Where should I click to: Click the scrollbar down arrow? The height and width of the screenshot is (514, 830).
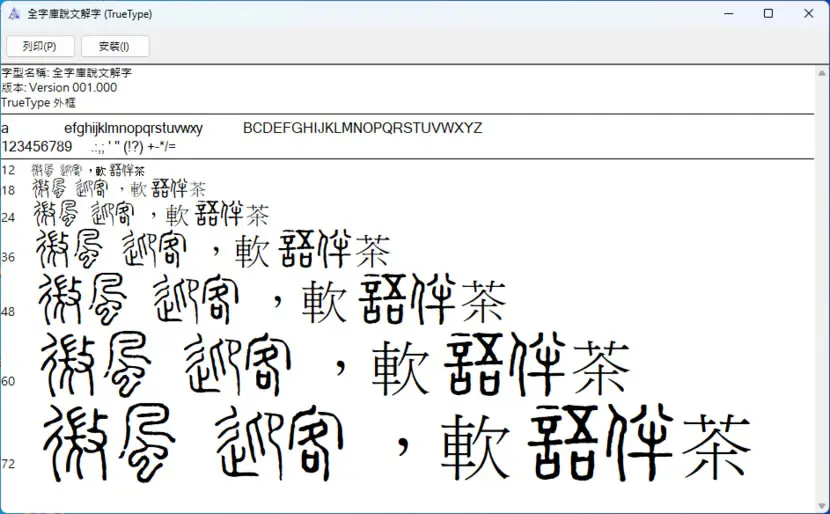point(822,507)
